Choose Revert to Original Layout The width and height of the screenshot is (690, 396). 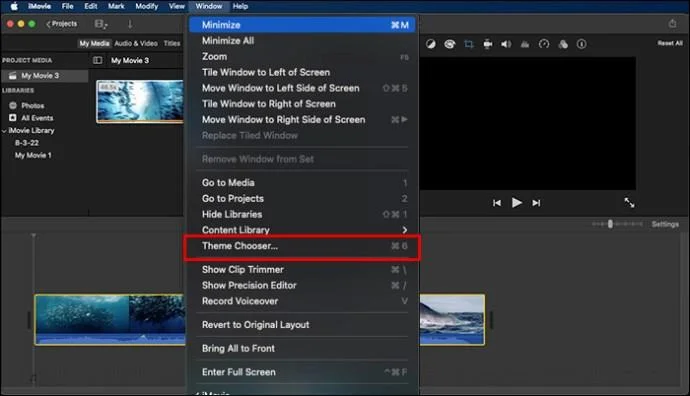point(302,325)
